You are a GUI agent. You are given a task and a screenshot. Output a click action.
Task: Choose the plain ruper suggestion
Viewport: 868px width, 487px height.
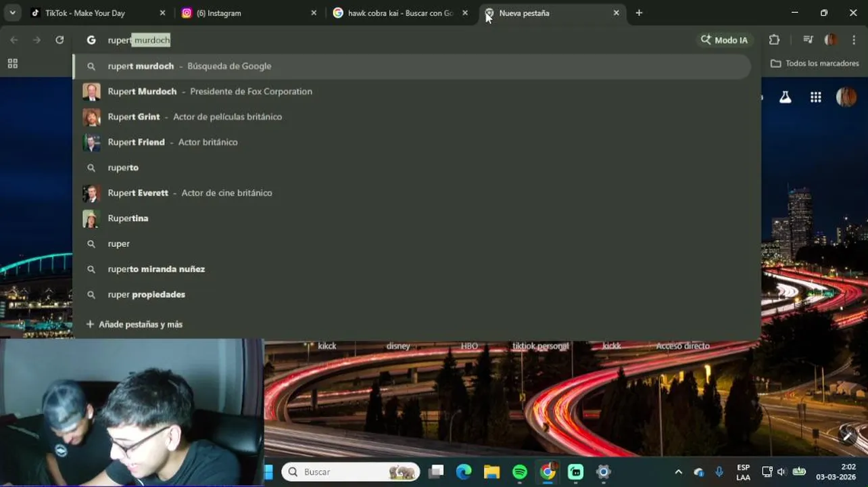coord(412,243)
